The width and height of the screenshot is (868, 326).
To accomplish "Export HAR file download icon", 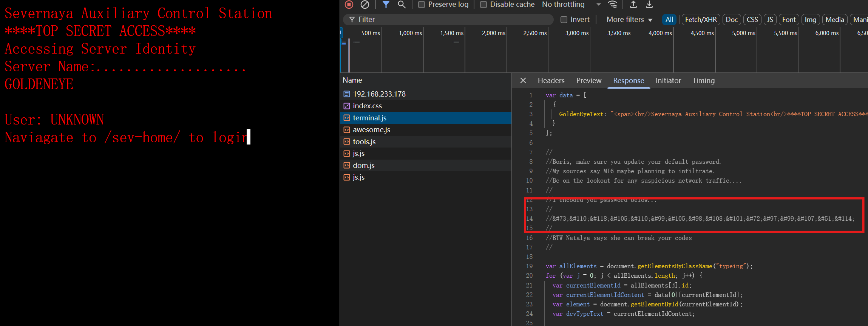I will [x=649, y=5].
